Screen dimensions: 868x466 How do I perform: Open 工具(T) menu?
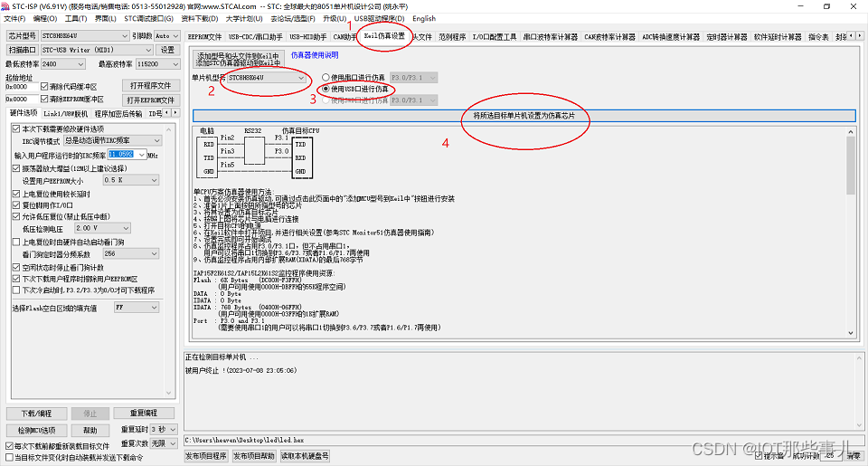click(76, 18)
